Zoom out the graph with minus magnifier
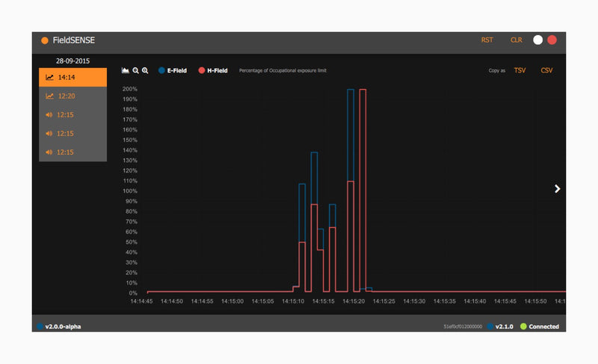 click(135, 70)
